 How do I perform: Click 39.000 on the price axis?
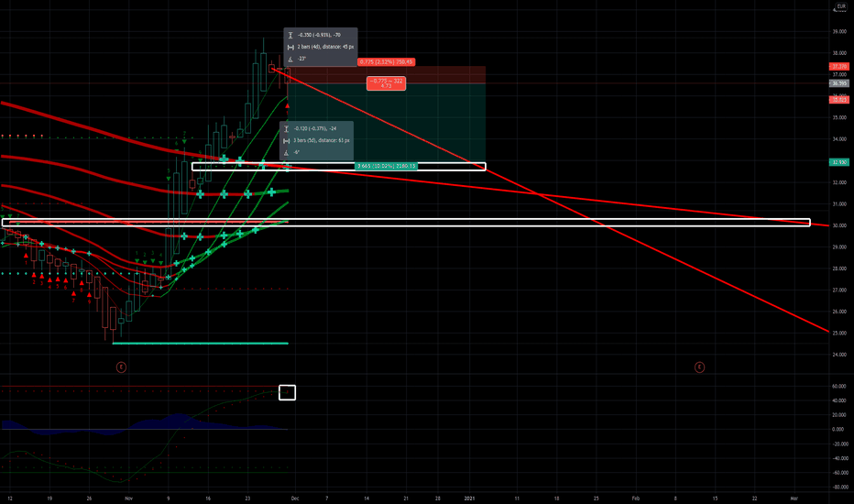pyautogui.click(x=839, y=31)
